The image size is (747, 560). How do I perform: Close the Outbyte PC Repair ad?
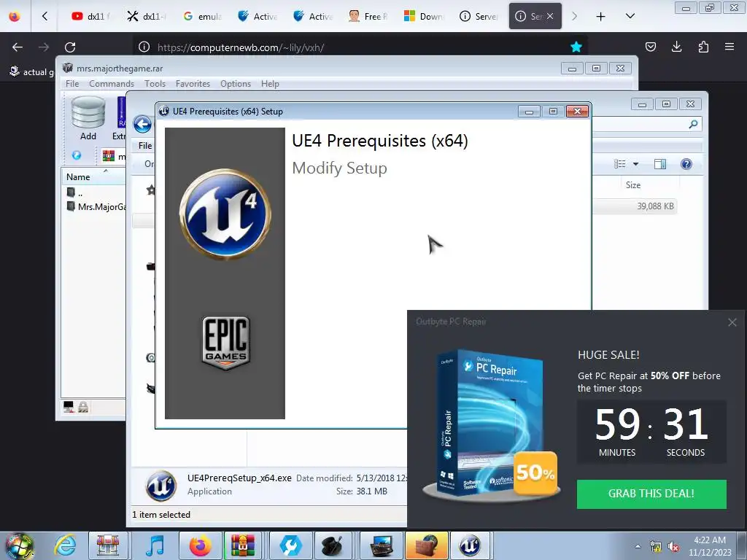(x=732, y=322)
